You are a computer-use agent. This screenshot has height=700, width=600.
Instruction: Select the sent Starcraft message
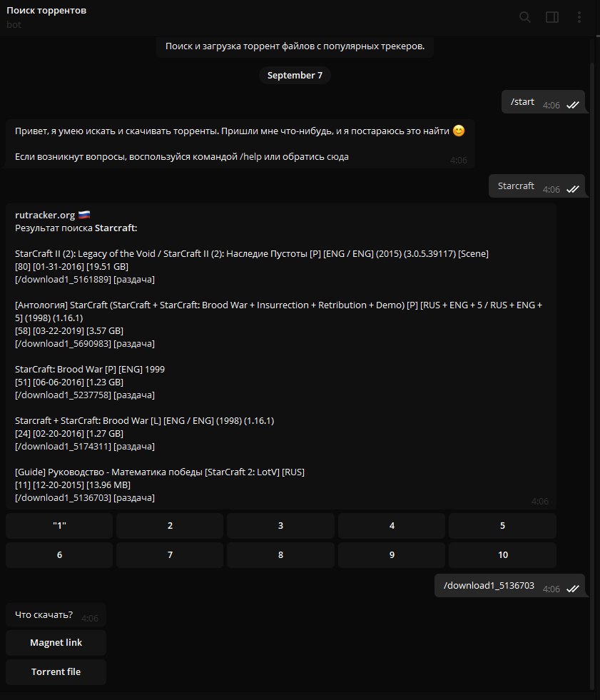point(537,186)
